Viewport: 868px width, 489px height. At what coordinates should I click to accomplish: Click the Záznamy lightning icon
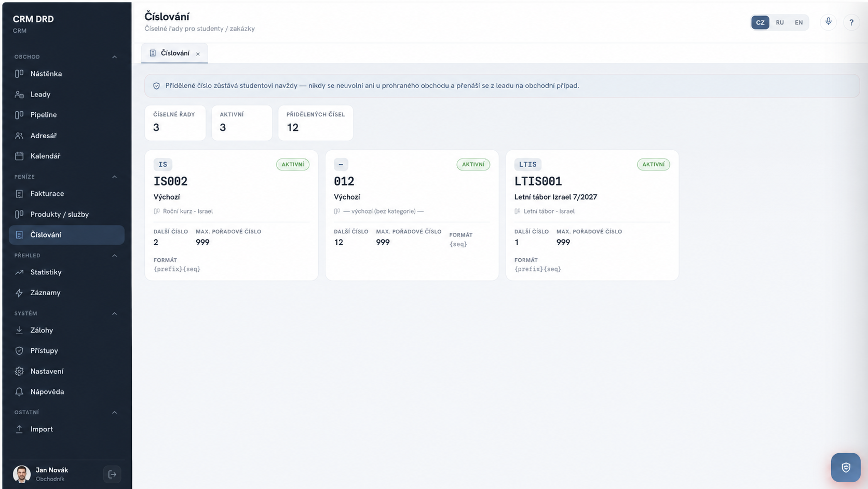19,293
